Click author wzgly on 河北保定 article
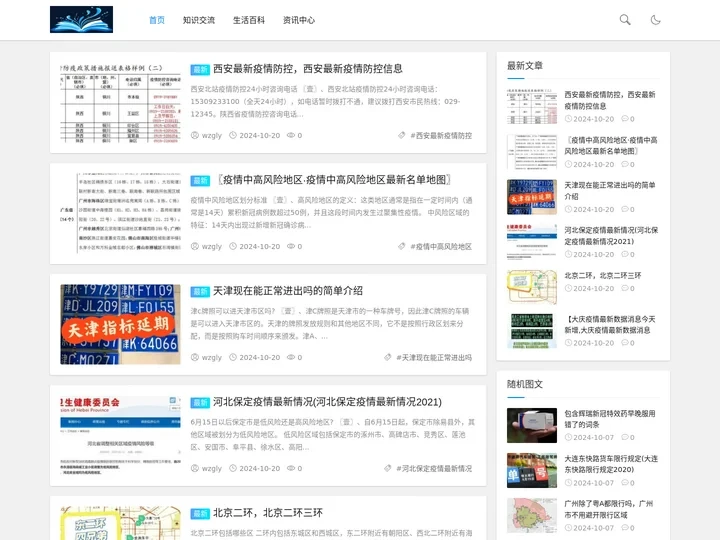 tap(212, 468)
